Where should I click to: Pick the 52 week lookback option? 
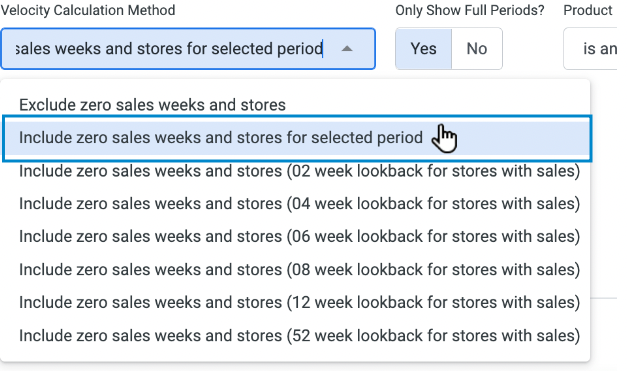click(x=295, y=335)
